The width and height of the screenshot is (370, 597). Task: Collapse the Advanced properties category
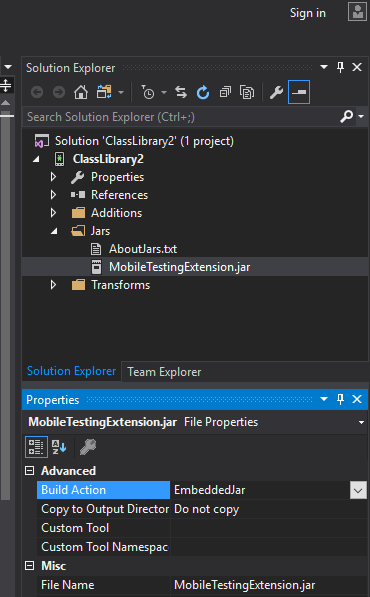29,471
